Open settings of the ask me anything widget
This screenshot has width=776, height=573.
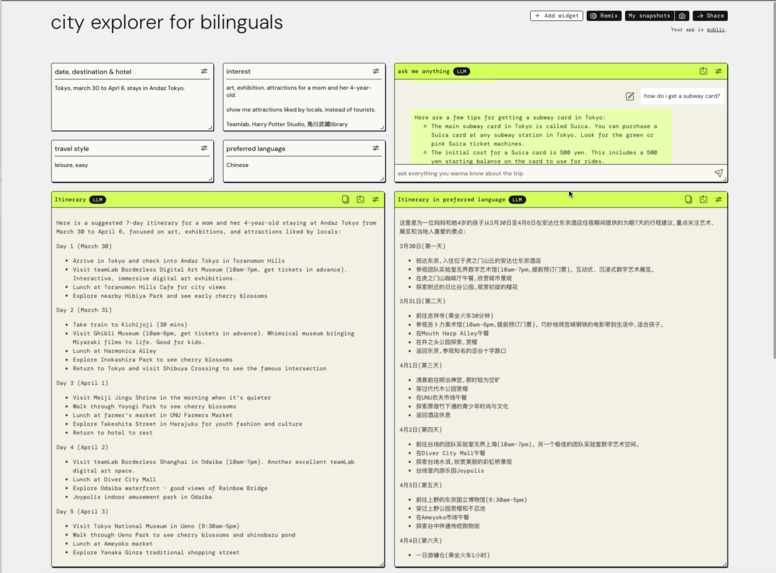[x=718, y=71]
